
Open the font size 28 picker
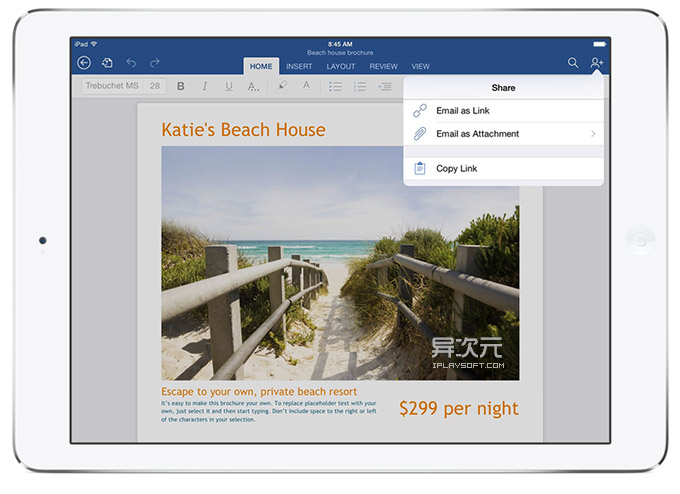click(x=155, y=87)
